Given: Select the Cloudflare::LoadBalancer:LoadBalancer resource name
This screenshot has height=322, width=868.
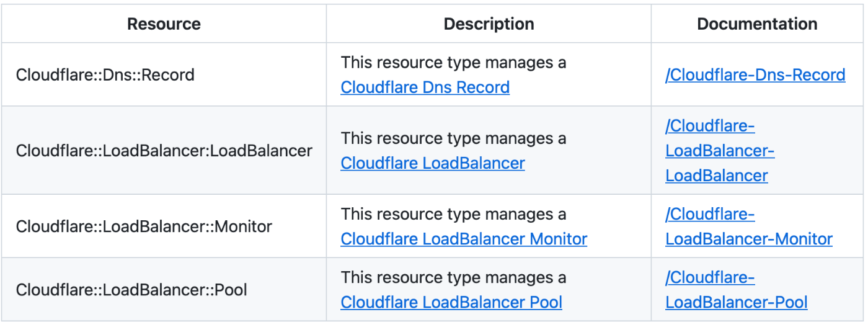Looking at the screenshot, I should (x=164, y=151).
